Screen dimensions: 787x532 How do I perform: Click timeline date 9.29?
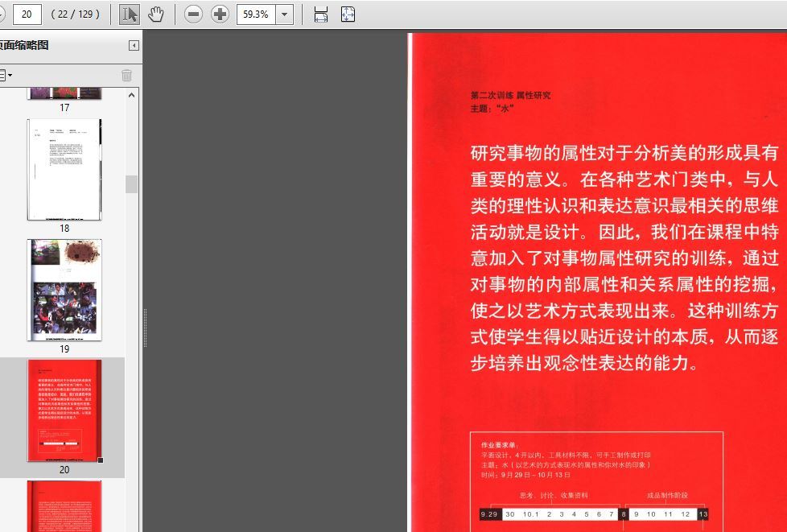click(489, 514)
